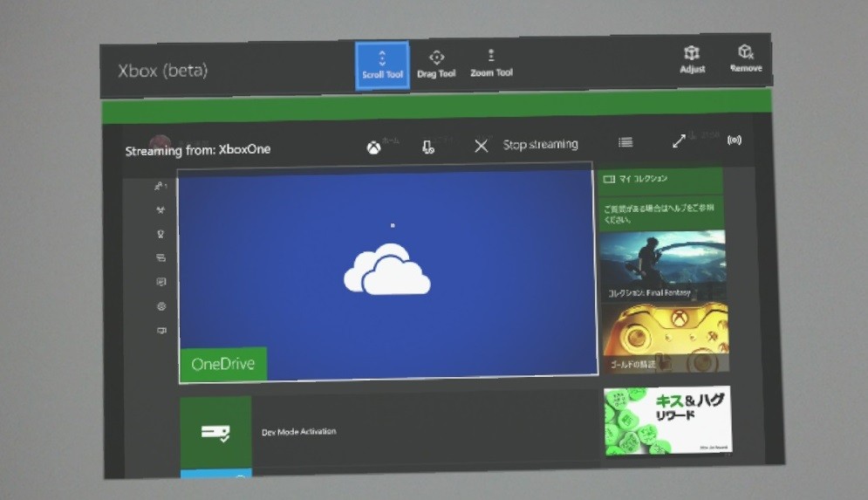
Task: Open the round gear-like sidebar icon
Action: coord(161,306)
